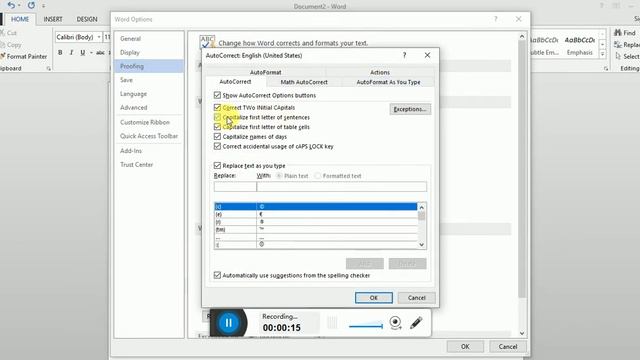Expand the Styles gallery more arrow
Screen dimensions: 640x360
tap(602, 54)
